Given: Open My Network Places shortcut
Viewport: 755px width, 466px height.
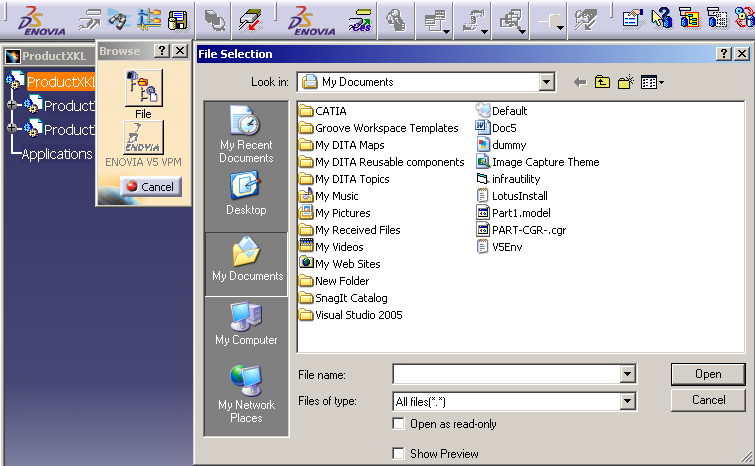Looking at the screenshot, I should tap(246, 393).
